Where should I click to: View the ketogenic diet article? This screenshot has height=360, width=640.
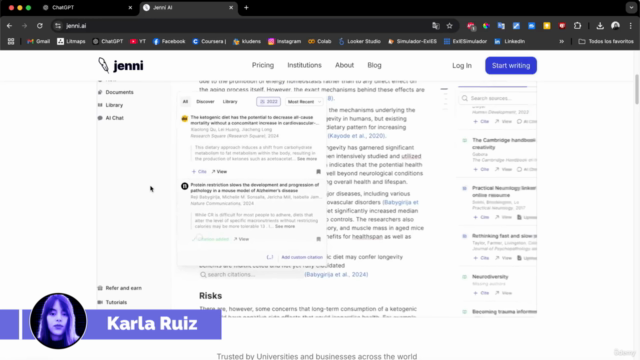tap(219, 172)
